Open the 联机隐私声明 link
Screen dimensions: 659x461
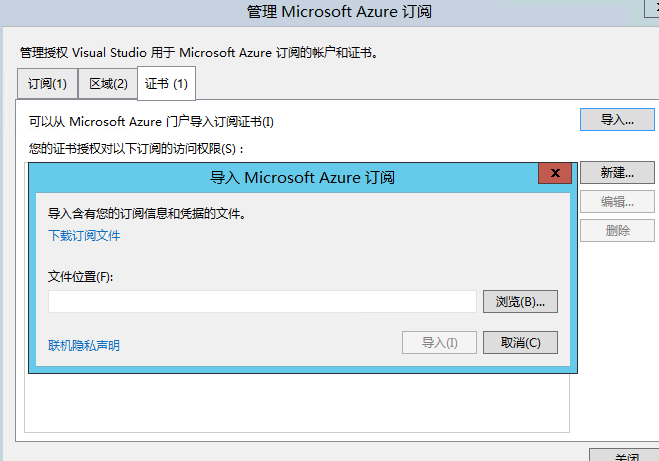(84, 345)
